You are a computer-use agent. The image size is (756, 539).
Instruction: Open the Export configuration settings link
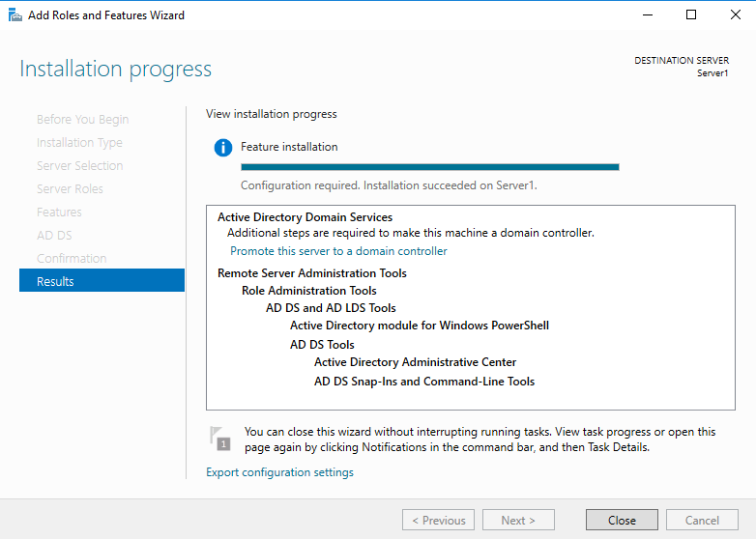pos(279,472)
